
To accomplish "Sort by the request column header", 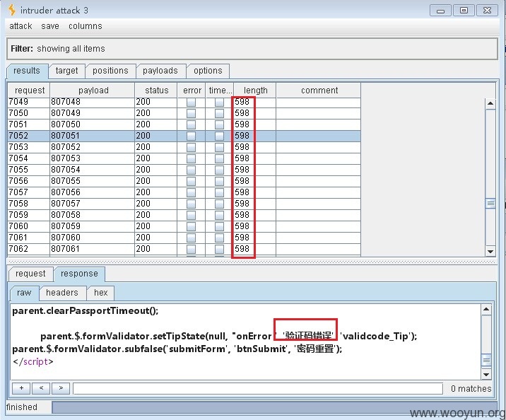I will click(x=30, y=91).
